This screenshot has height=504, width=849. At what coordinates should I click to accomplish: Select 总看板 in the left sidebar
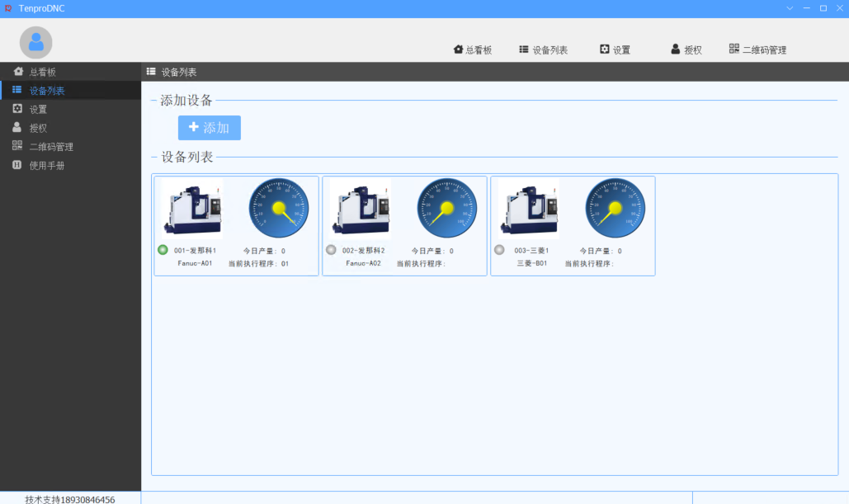coord(42,72)
